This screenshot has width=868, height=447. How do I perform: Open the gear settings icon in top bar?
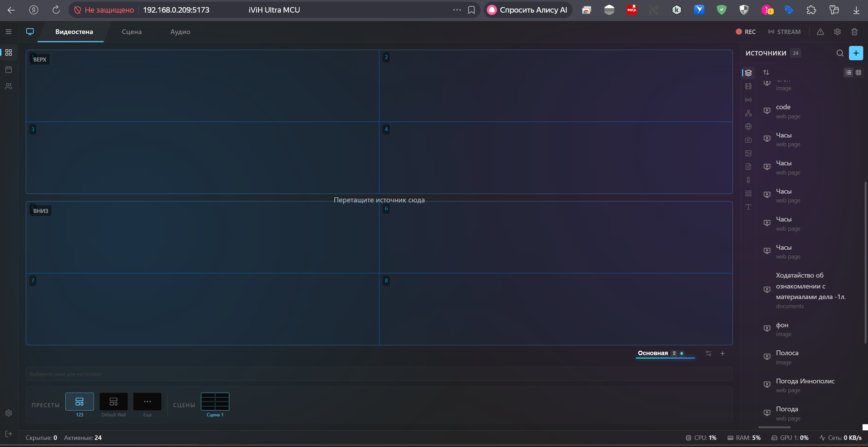click(837, 32)
